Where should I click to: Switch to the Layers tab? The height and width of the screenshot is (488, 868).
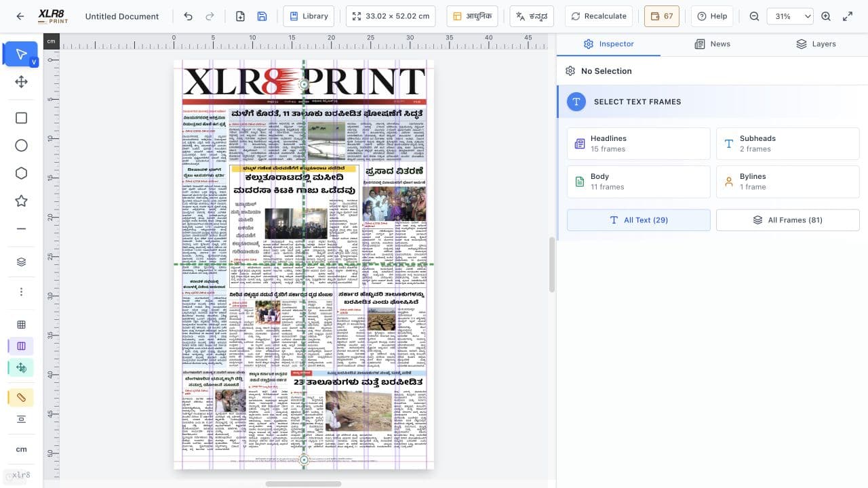click(x=816, y=44)
